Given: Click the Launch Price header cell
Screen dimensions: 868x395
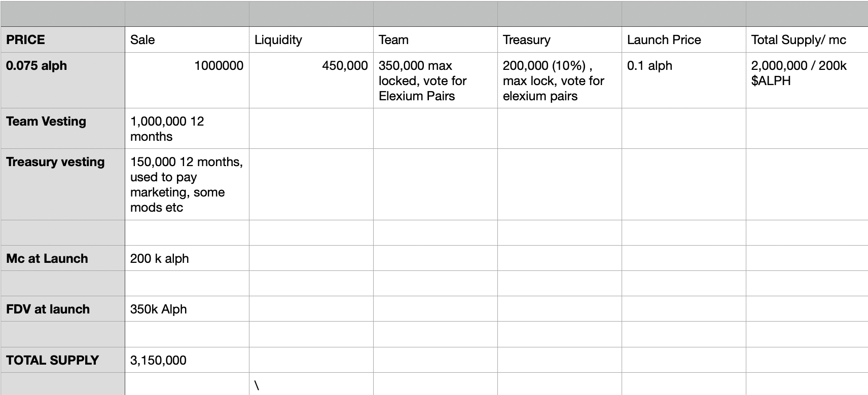Looking at the screenshot, I should (x=683, y=39).
